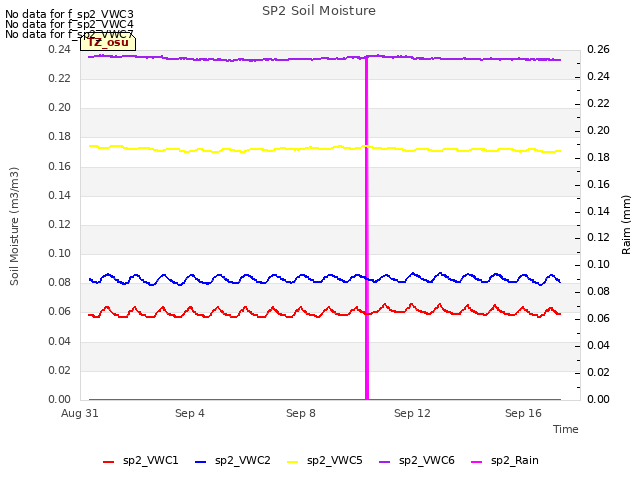Image resolution: width=640 pixels, height=480 pixels.
Task: Click the 0.26 right axis tick label
Action: coord(598,49)
